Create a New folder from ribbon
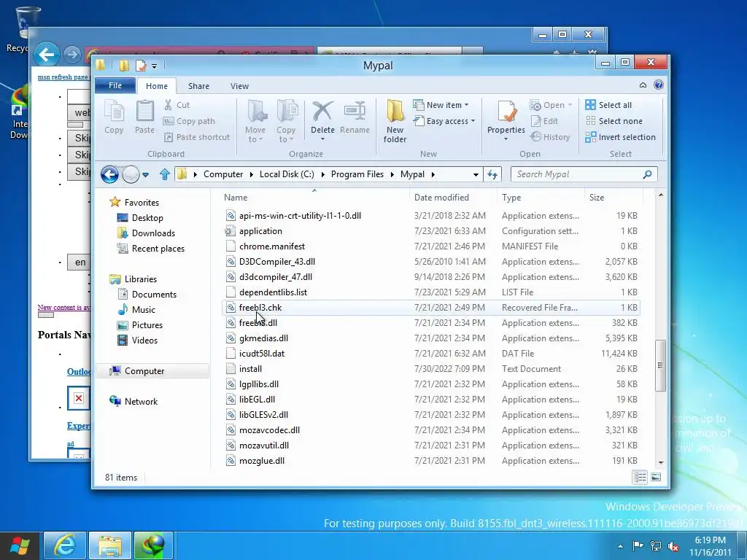Image resolution: width=747 pixels, height=560 pixels. [395, 121]
